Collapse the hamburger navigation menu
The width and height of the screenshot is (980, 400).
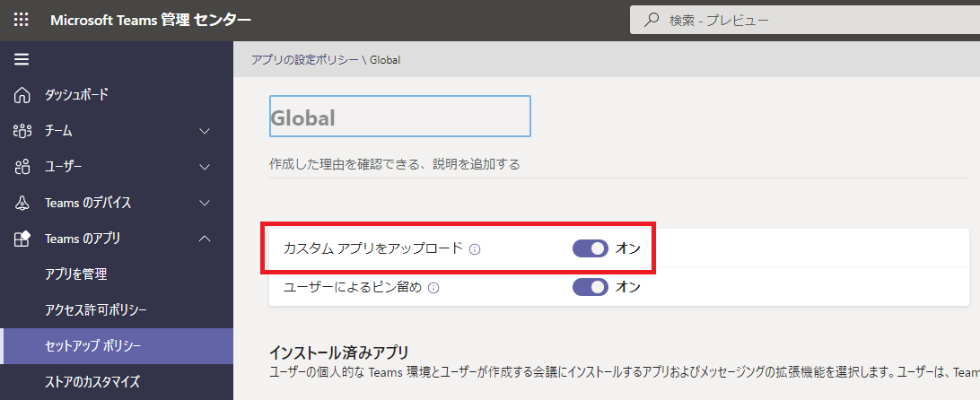click(22, 59)
